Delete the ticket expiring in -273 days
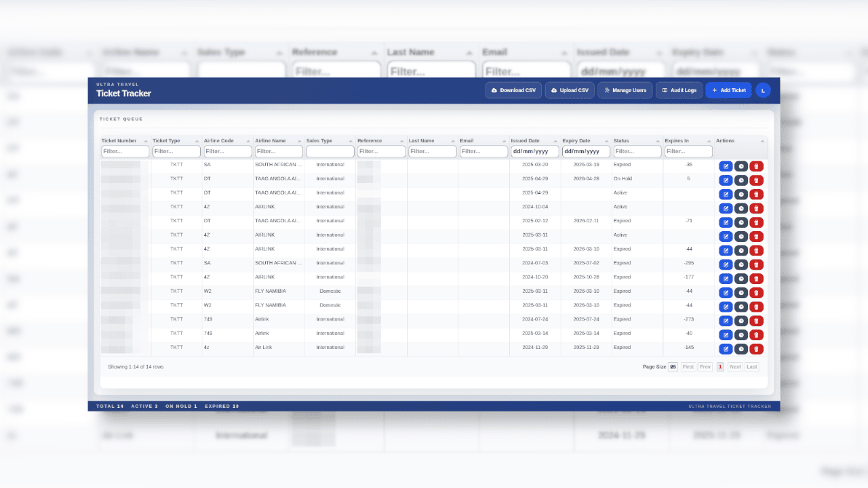868x488 pixels. tap(757, 321)
